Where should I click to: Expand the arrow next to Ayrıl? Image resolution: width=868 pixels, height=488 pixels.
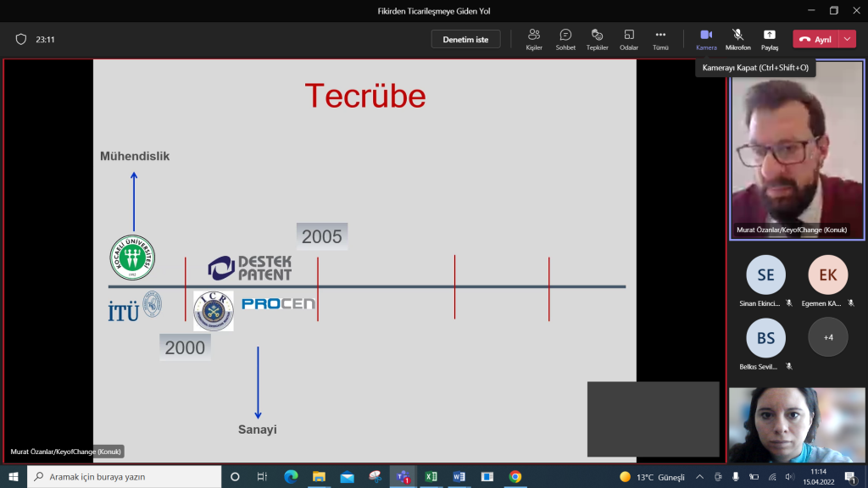(849, 39)
